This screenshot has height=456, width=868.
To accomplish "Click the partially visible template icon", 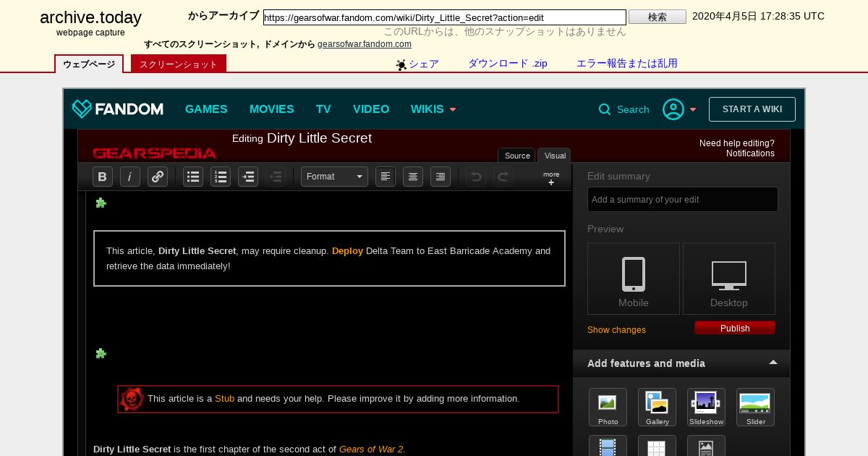I will (x=706, y=446).
